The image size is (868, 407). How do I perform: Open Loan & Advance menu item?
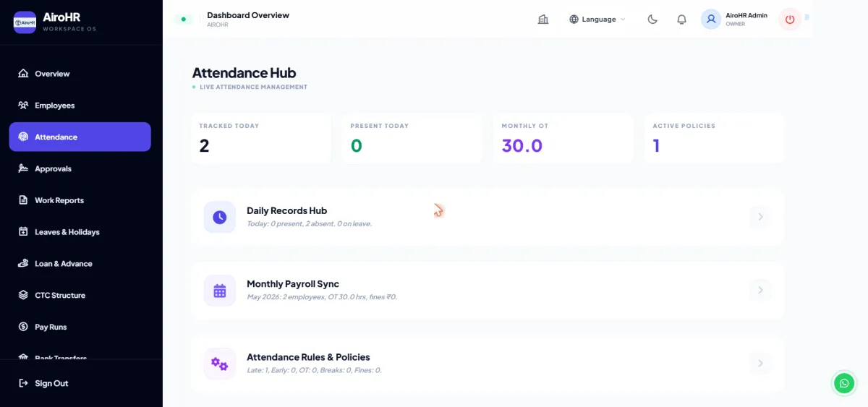(x=80, y=264)
